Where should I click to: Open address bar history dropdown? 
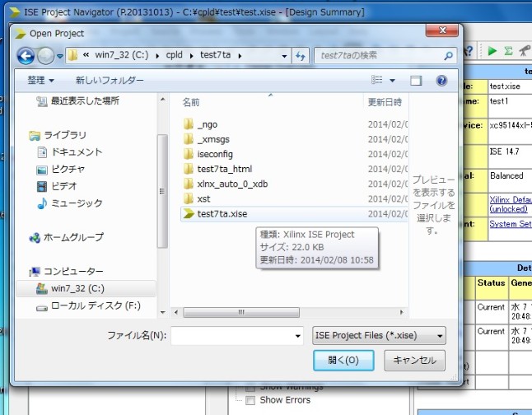coord(284,56)
